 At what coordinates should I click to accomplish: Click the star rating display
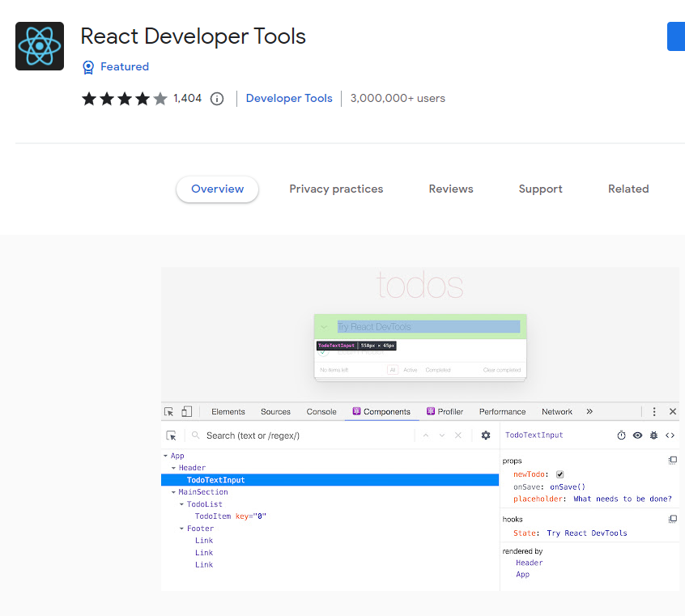pos(125,99)
